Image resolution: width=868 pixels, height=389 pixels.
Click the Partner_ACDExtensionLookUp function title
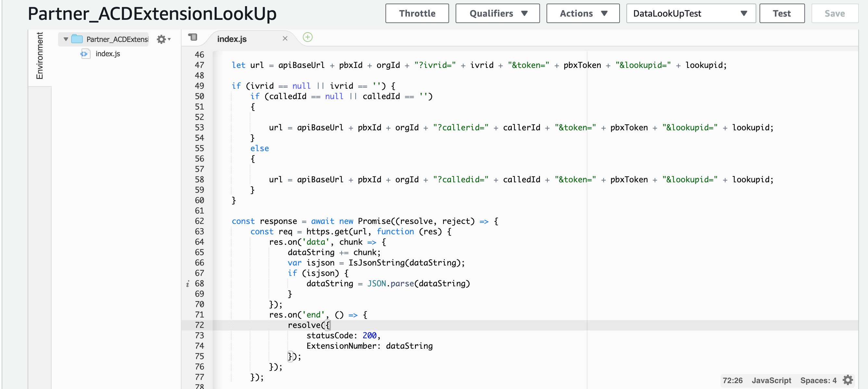152,14
